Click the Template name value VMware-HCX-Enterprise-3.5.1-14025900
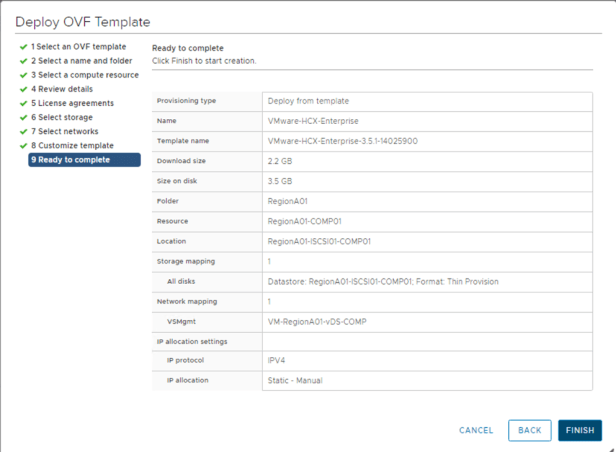 (342, 141)
